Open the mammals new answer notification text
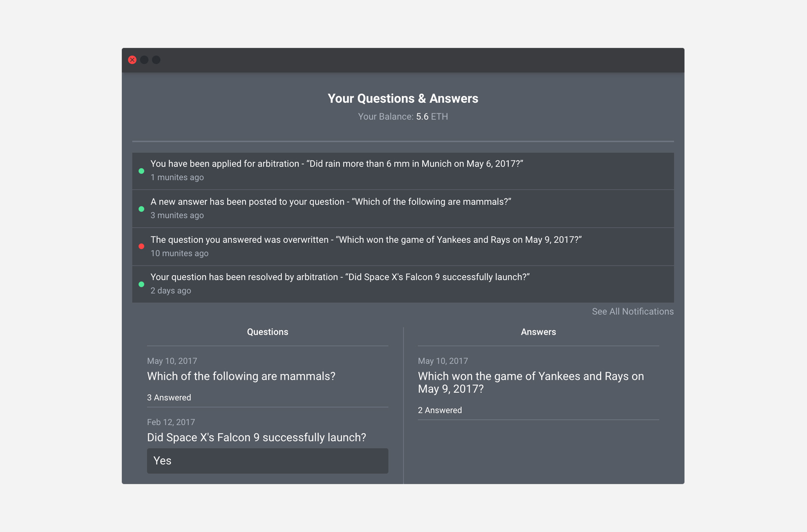The image size is (807, 532). [x=330, y=202]
